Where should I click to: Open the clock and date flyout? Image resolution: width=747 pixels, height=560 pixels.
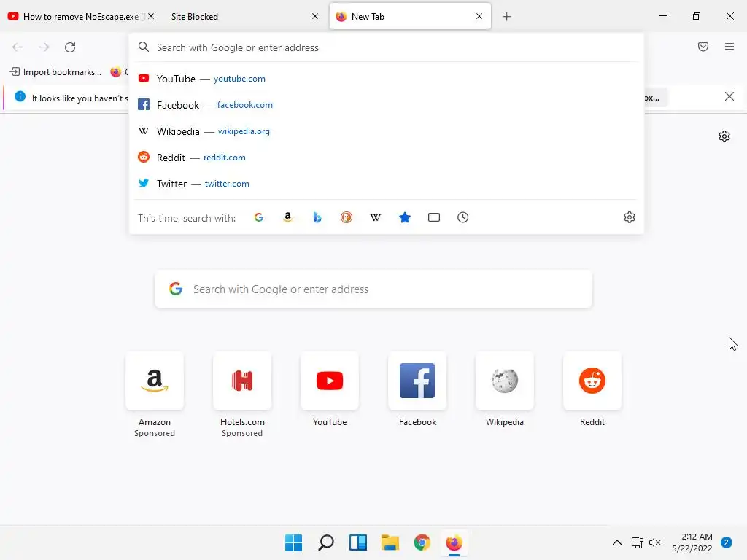pyautogui.click(x=692, y=542)
